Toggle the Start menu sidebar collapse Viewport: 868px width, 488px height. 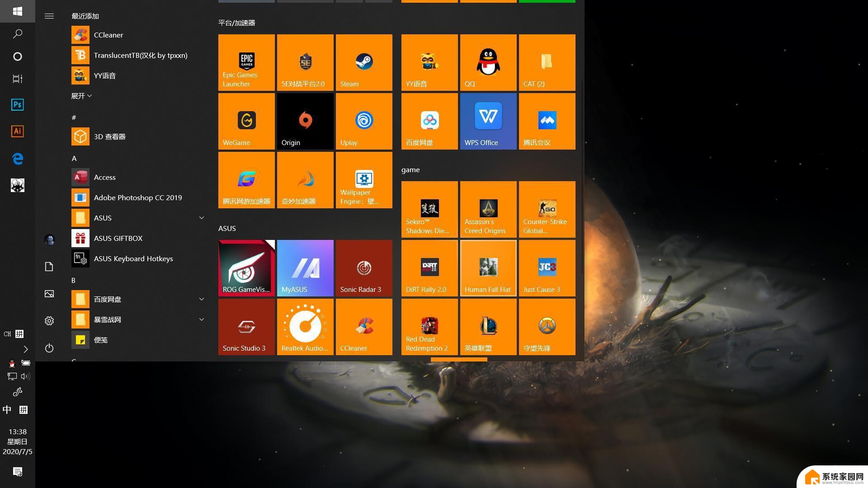(x=50, y=15)
